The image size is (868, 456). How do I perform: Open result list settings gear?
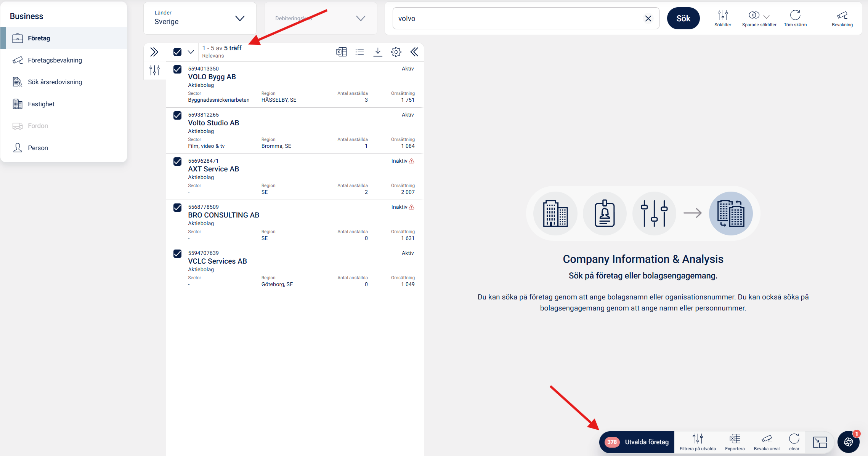(x=396, y=52)
